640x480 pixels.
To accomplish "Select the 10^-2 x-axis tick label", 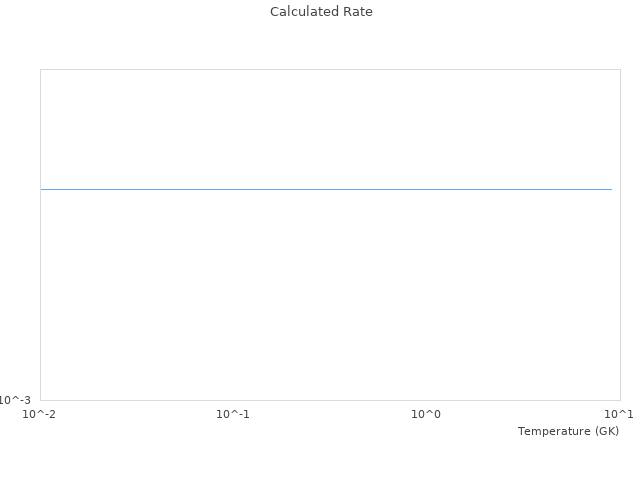I will pos(40,414).
